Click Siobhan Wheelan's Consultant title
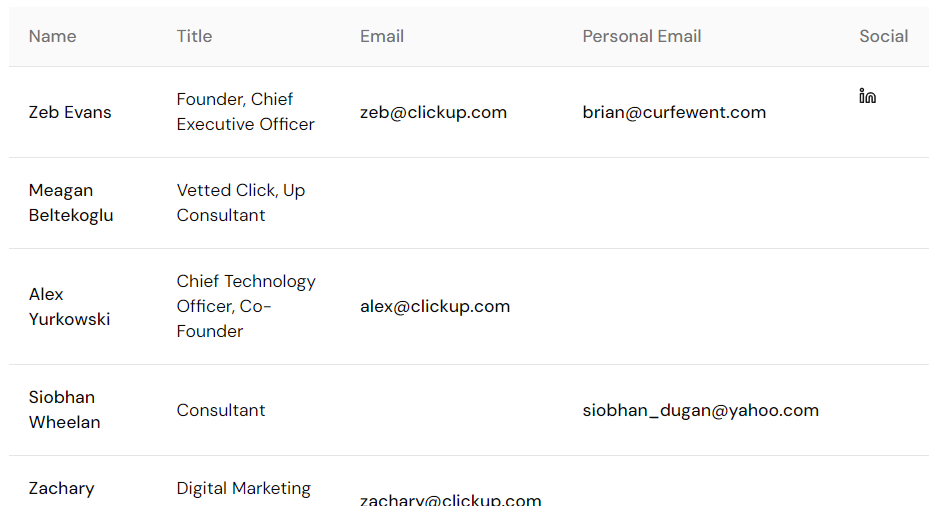The image size is (931, 506). (221, 410)
